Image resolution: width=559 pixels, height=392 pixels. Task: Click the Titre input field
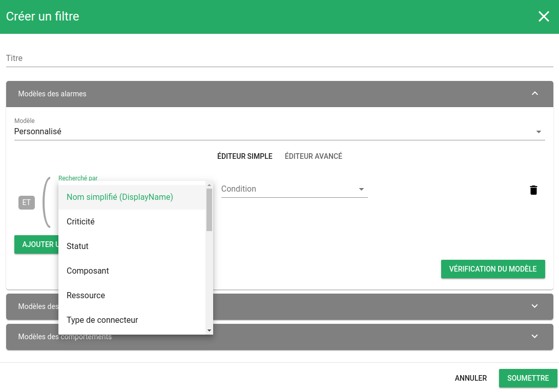point(279,58)
